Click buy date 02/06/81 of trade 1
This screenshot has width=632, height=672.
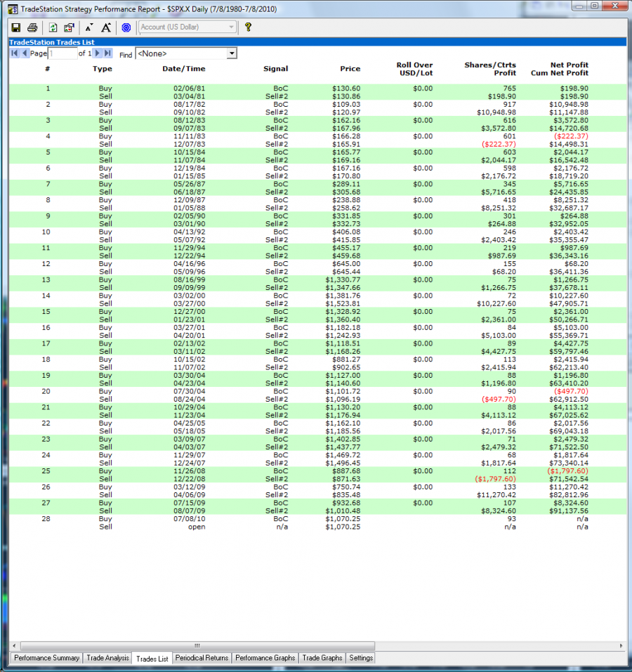(189, 88)
